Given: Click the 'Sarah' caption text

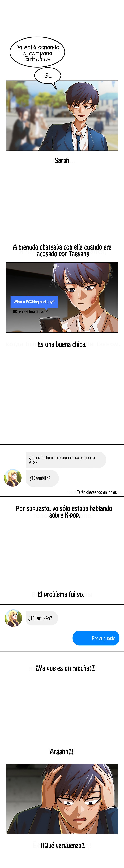Looking at the screenshot, I should (x=62, y=160).
